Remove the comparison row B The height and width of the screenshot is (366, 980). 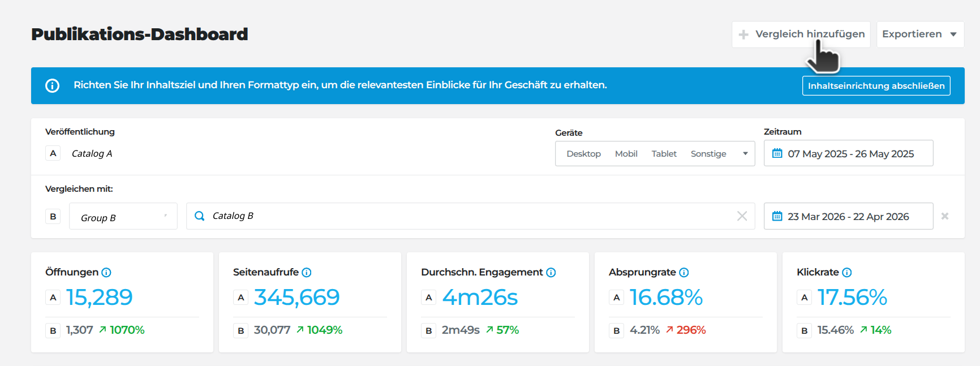point(945,216)
